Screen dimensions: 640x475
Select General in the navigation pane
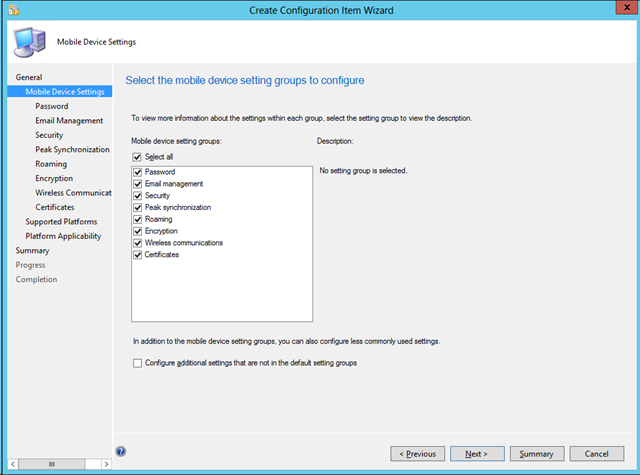click(29, 77)
